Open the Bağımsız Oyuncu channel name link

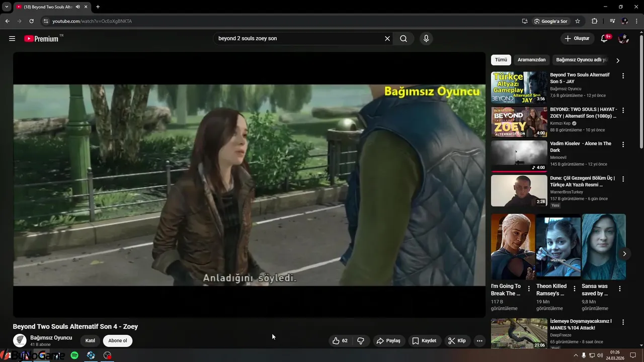pos(51,338)
